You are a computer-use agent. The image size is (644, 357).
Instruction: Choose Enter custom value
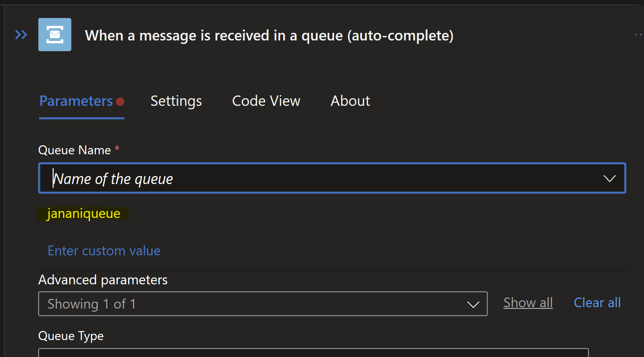point(104,251)
